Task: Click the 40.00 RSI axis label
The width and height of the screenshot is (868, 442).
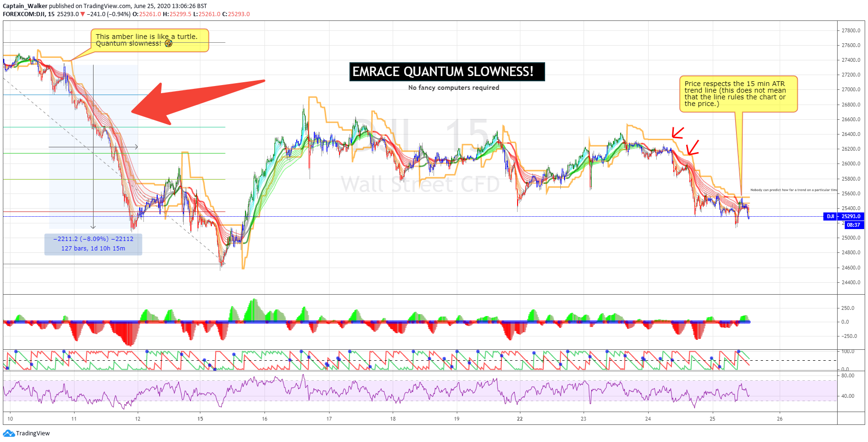Action: [x=848, y=396]
